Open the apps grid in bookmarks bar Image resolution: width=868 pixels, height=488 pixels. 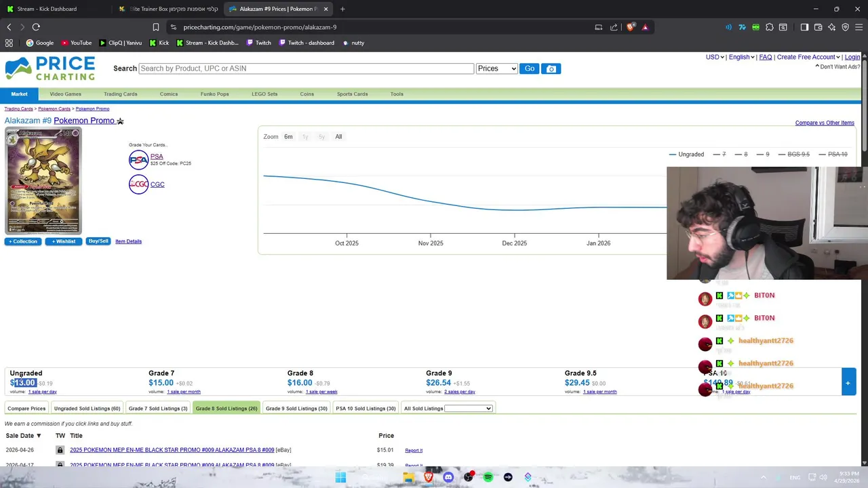tap(9, 43)
